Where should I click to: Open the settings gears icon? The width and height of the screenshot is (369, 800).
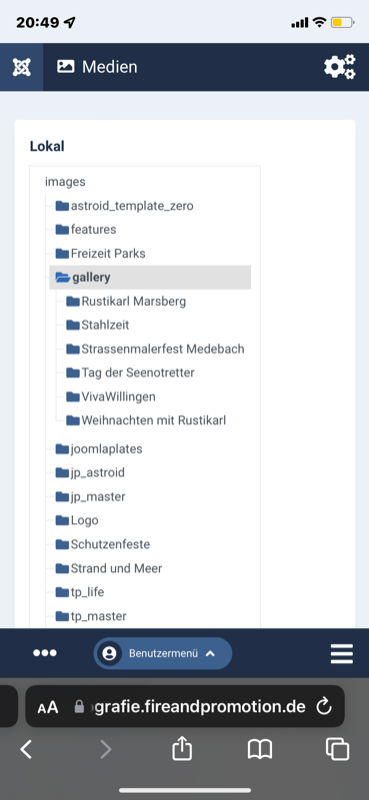[x=339, y=67]
